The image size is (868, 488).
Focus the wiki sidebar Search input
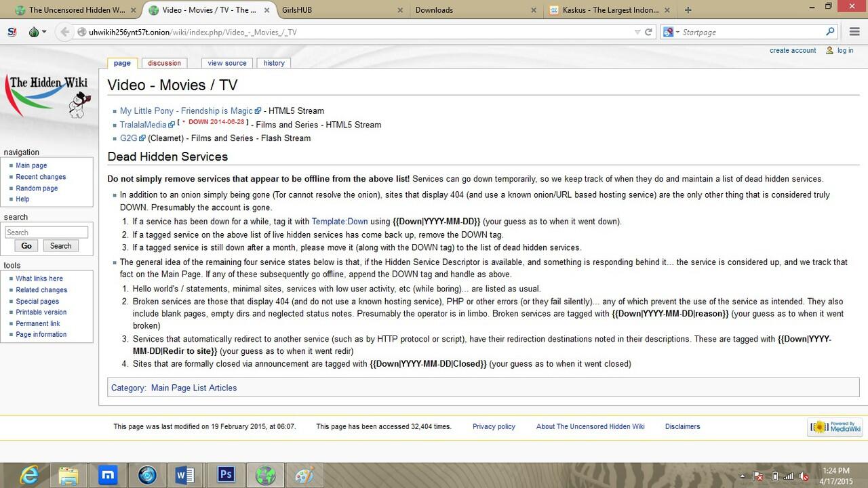(x=46, y=232)
